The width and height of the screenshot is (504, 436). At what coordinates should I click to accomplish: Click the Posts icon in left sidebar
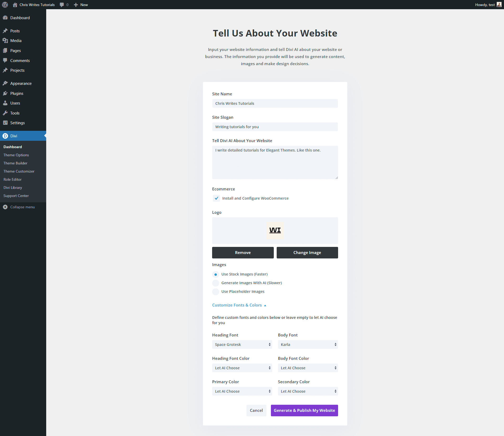coord(6,30)
